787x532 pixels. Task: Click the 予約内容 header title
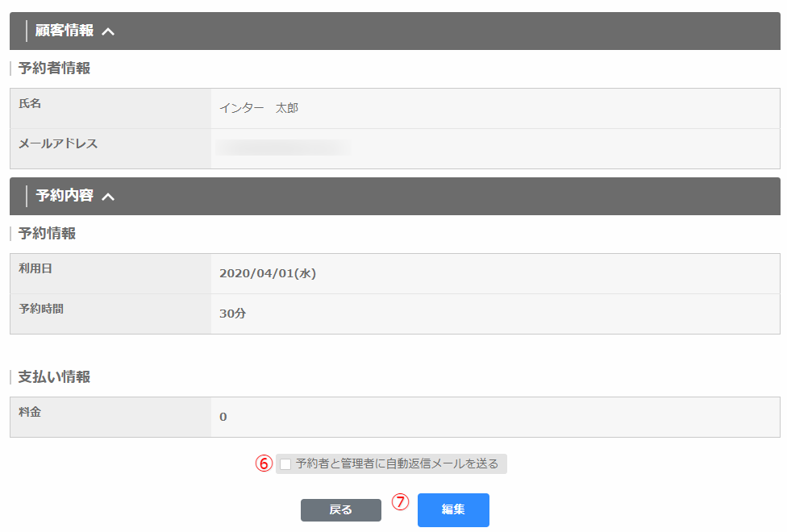pos(65,196)
